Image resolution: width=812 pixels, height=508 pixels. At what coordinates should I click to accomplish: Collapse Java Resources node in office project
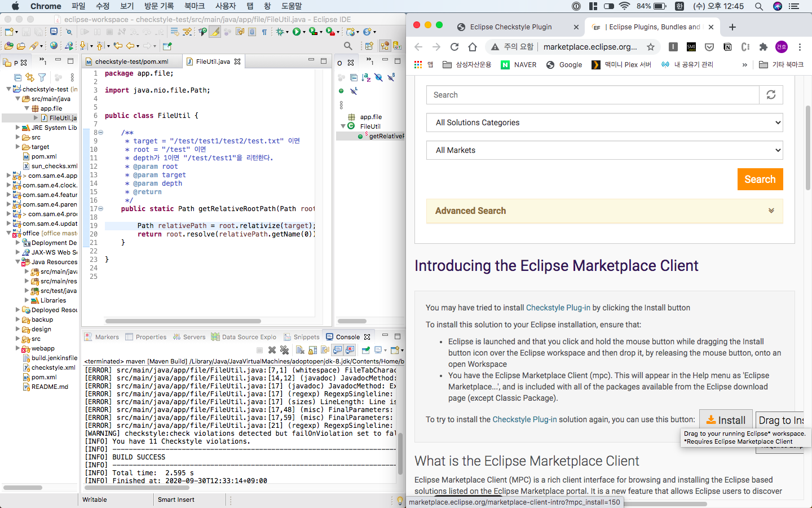[17, 262]
